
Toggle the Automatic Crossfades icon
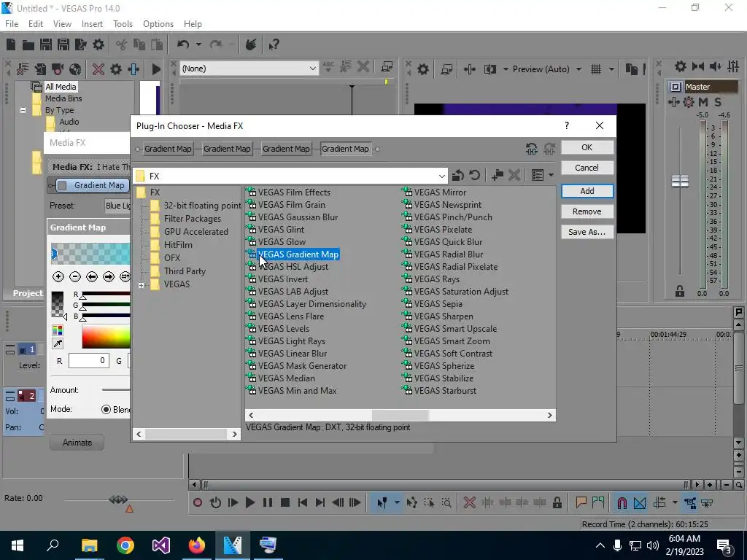point(640,502)
